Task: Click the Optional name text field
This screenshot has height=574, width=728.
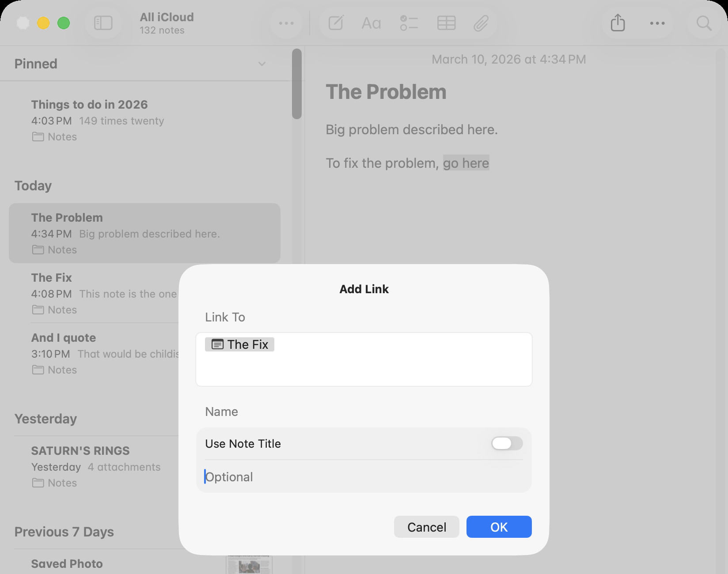Action: (x=363, y=477)
